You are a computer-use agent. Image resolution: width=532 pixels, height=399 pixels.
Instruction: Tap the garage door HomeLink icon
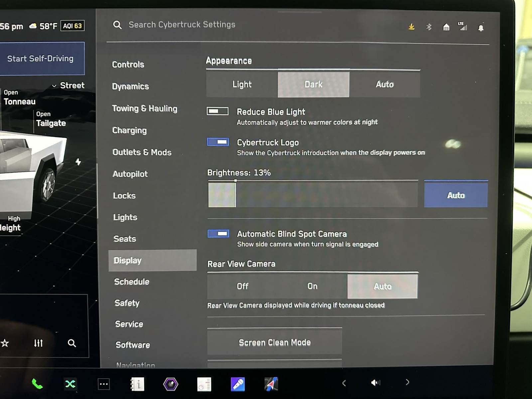tap(446, 27)
